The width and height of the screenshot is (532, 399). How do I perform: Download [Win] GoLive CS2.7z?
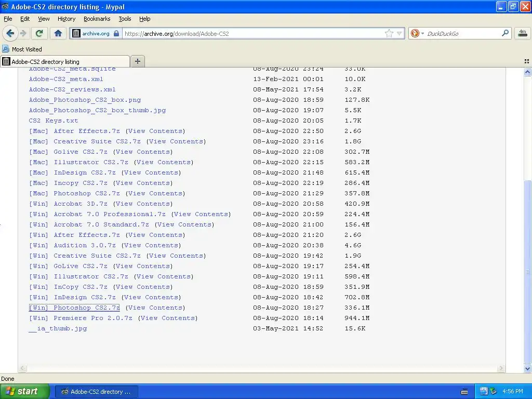[68, 266]
